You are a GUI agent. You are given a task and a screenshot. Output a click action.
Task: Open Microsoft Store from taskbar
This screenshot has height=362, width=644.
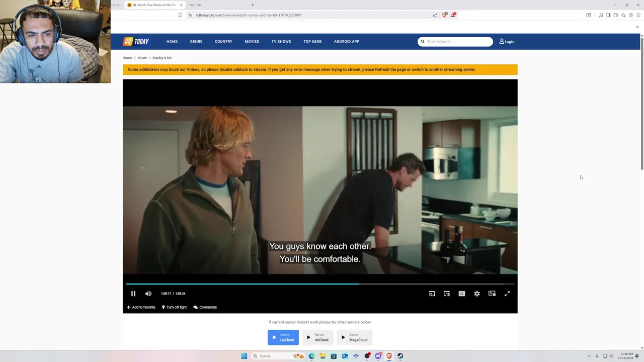(x=334, y=356)
